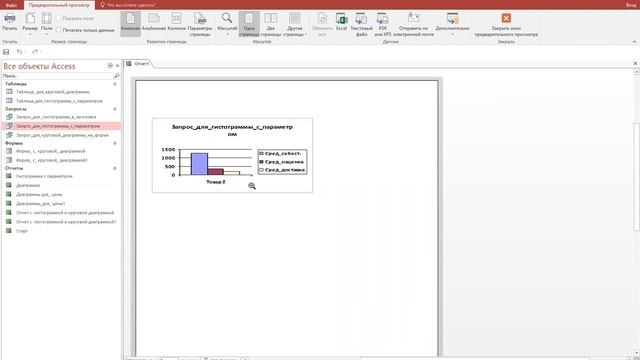Open the Размер page size dropdown
640x360 pixels.
[x=30, y=24]
